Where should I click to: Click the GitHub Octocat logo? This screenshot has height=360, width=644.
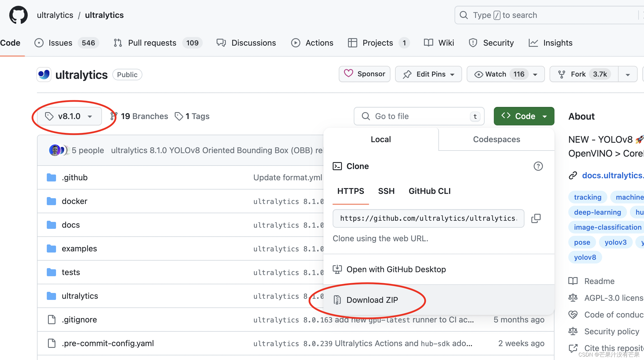click(x=18, y=15)
